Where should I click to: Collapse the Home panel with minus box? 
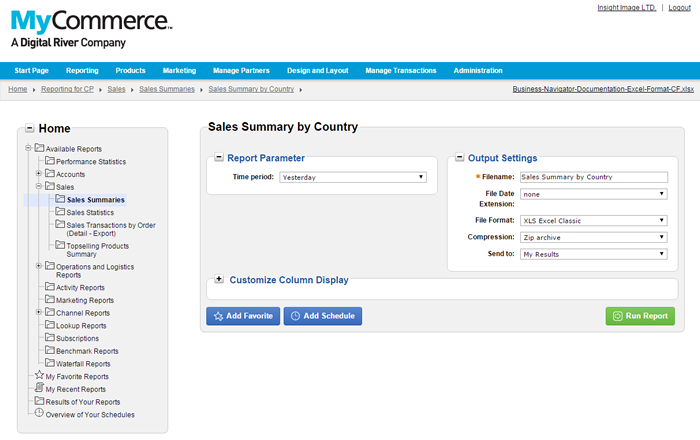(29, 128)
